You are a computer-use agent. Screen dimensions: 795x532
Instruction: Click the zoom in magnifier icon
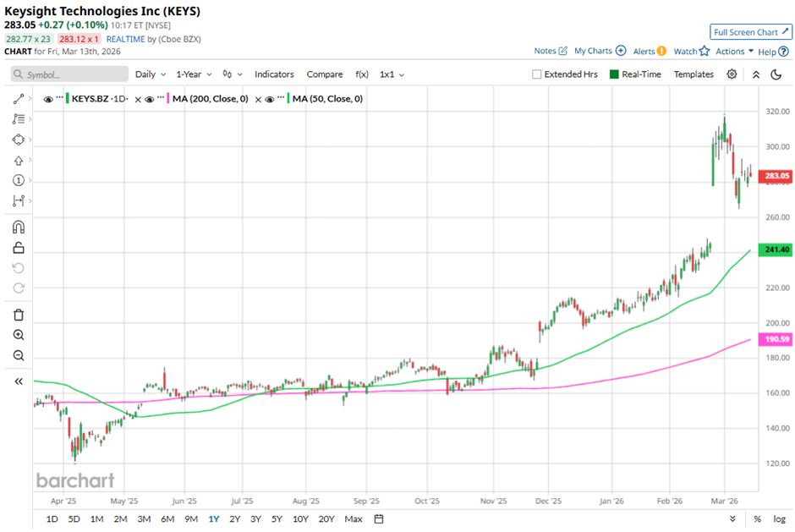pyautogui.click(x=18, y=335)
